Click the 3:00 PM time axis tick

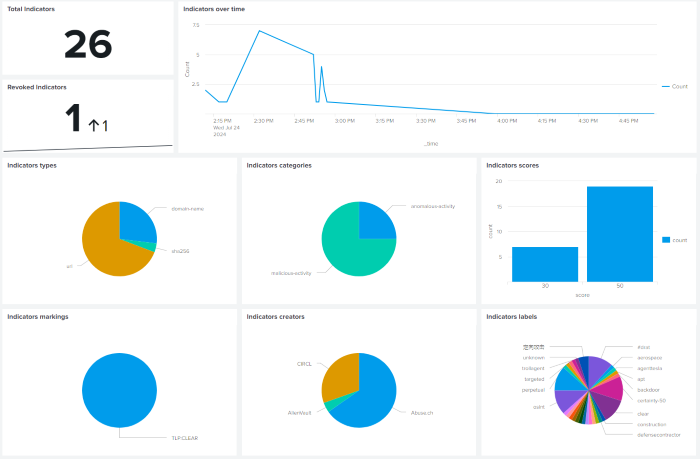pos(345,121)
